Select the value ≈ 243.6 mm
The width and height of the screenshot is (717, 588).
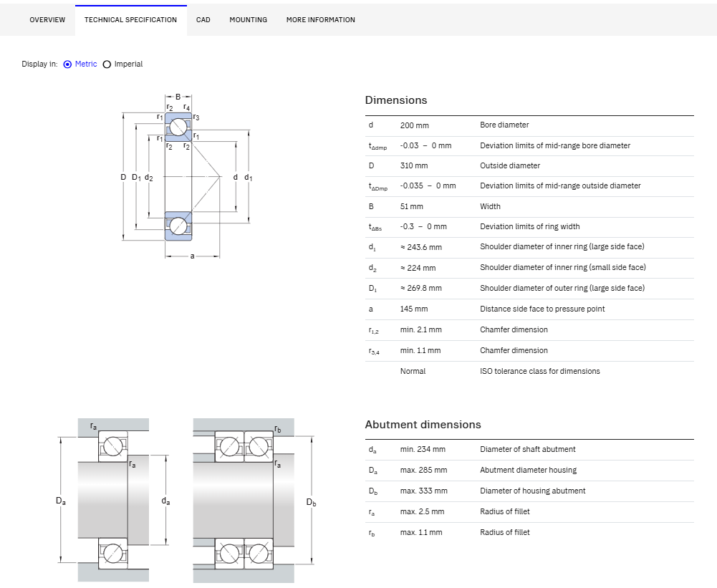[x=421, y=247]
